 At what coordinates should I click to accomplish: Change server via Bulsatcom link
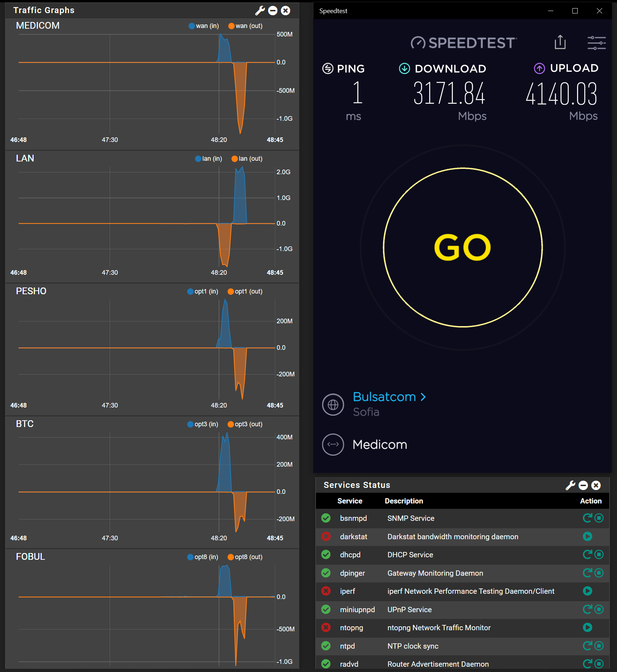pyautogui.click(x=389, y=397)
